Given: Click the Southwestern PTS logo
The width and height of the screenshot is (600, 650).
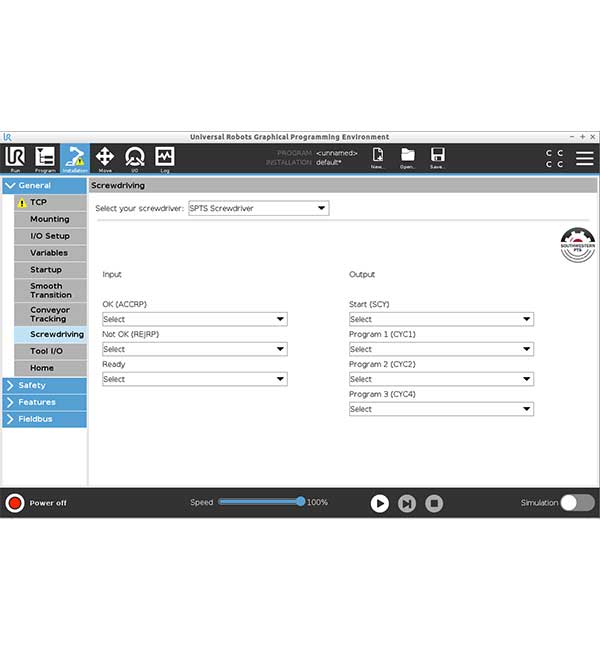Looking at the screenshot, I should [x=578, y=245].
